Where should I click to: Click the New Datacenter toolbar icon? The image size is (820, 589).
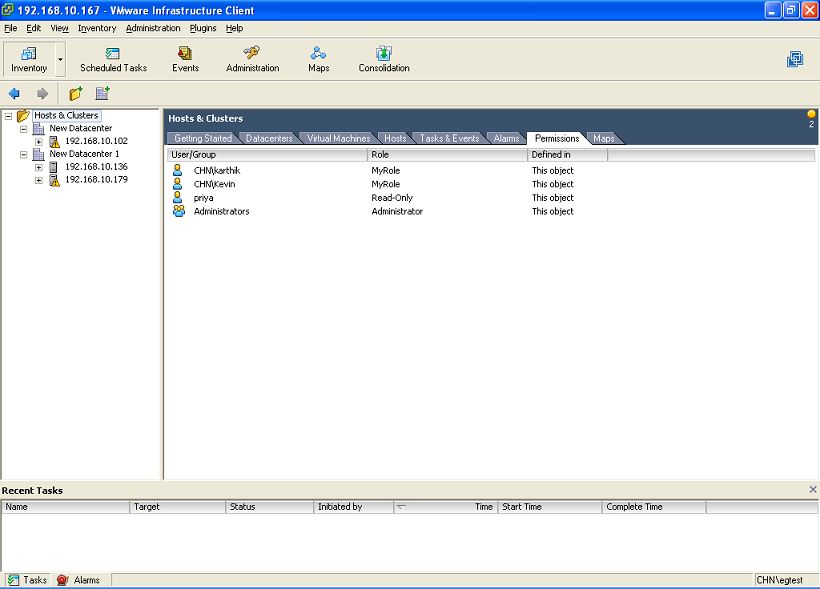coord(102,94)
